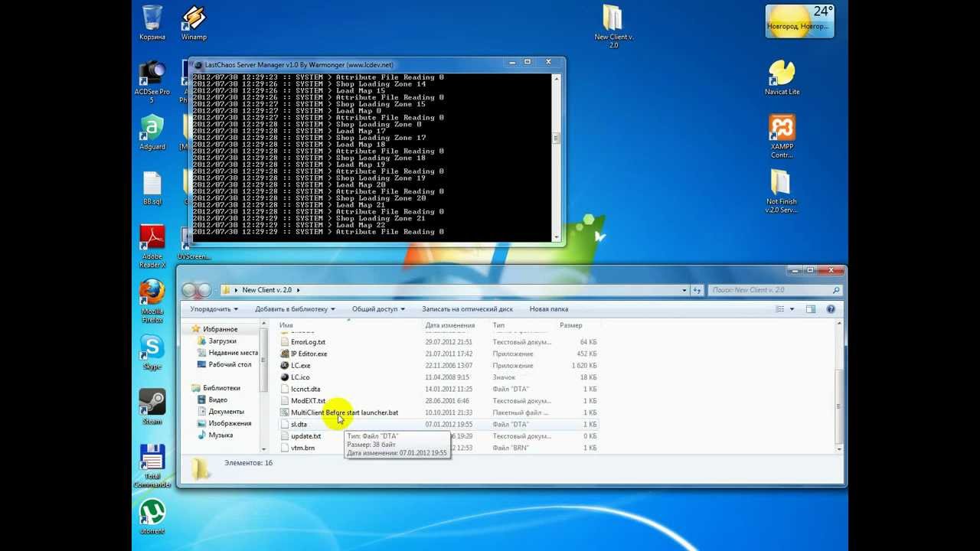
Task: Open ACDSee Pro 5 desktop shortcut
Action: (x=152, y=81)
